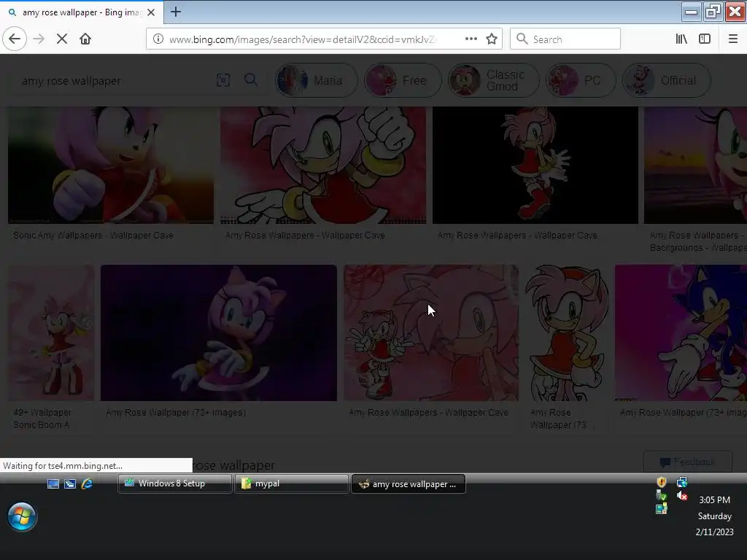747x560 pixels.
Task: Select the Free filter chip
Action: point(403,80)
